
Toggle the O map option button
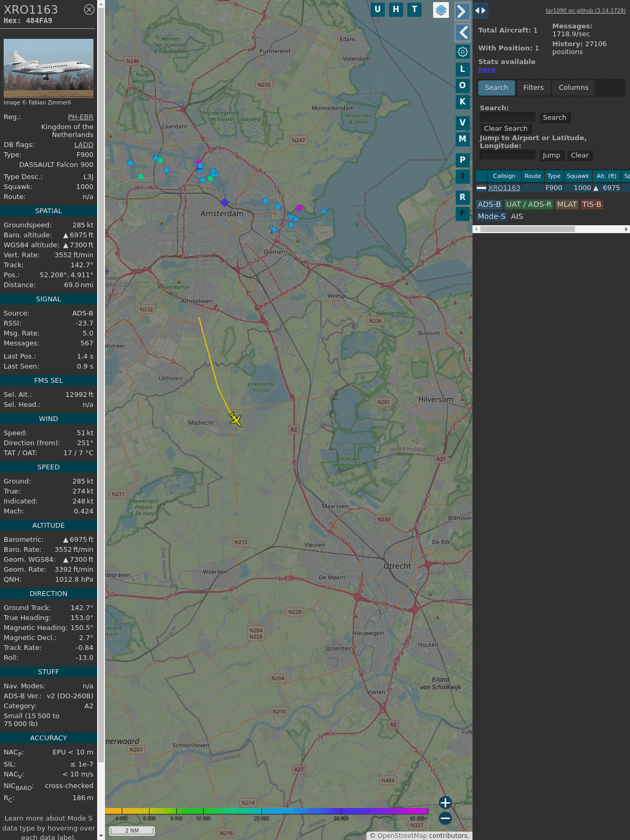463,85
